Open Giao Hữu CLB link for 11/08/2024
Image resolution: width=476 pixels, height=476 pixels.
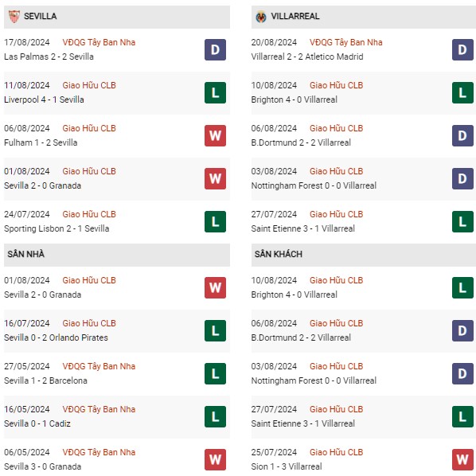coord(89,85)
